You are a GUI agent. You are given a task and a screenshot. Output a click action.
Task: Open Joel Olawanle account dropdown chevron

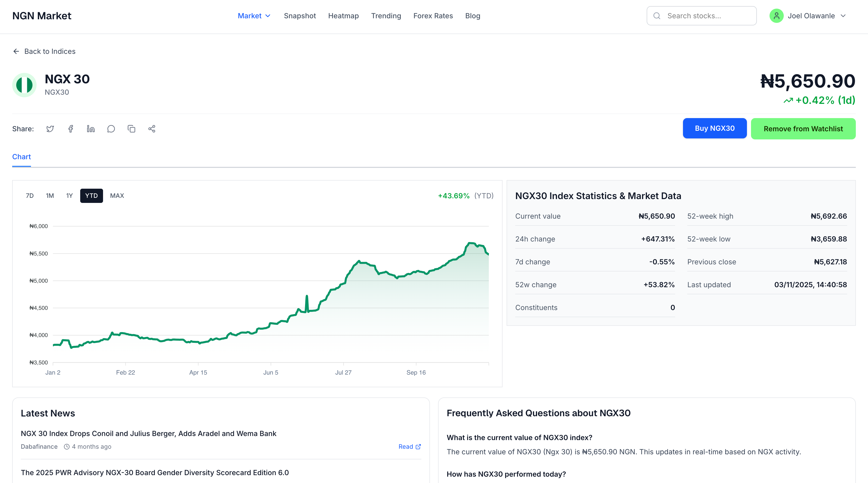[x=843, y=16]
